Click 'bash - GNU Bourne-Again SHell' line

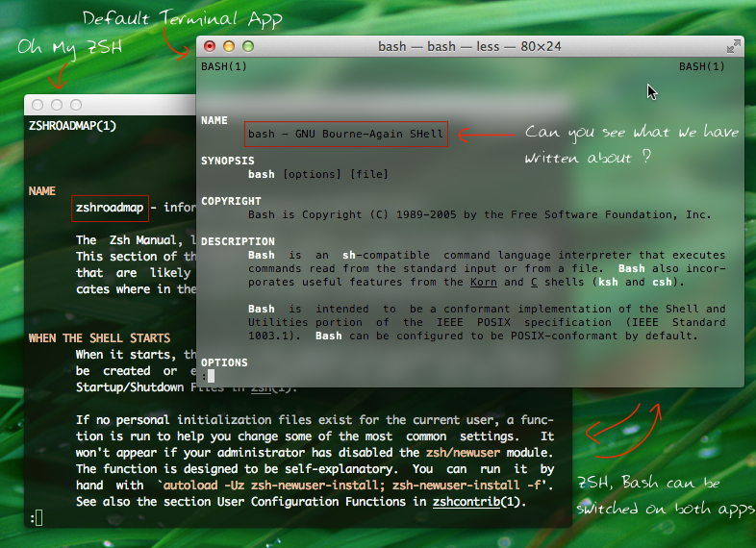point(345,134)
